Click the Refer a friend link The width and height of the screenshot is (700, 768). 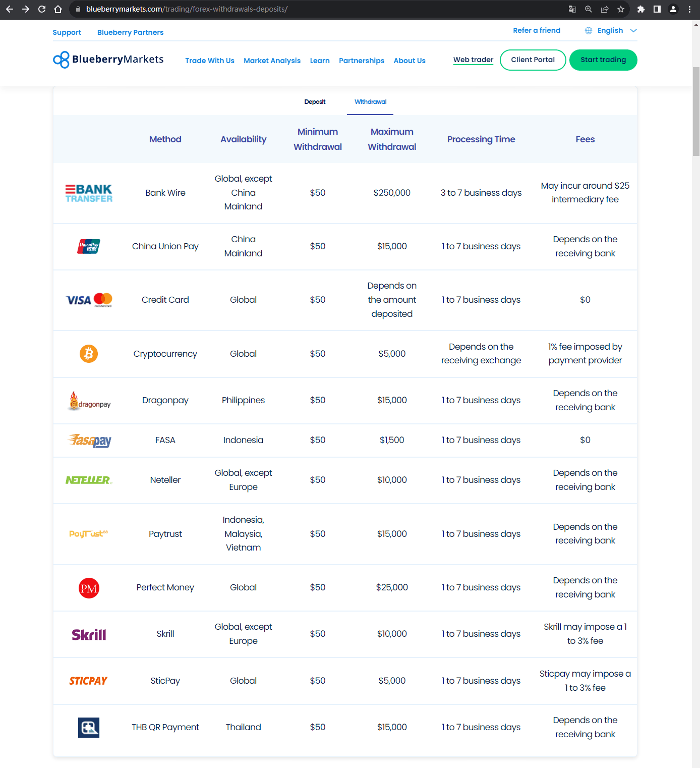click(x=537, y=30)
